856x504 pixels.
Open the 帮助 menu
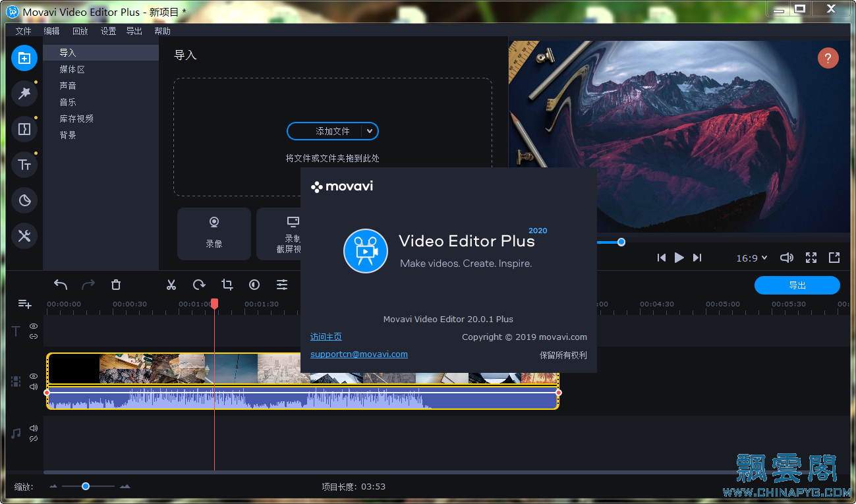162,31
